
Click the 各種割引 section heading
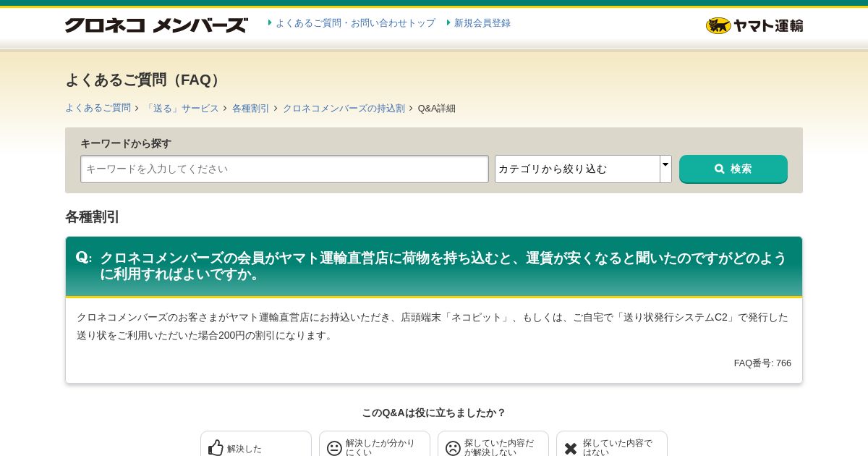pos(92,216)
